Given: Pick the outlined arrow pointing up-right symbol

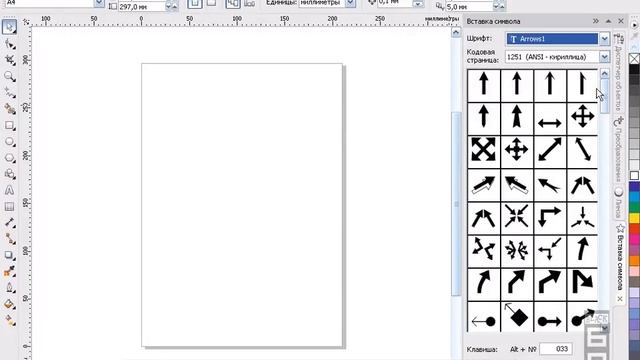Looking at the screenshot, I should point(483,185).
